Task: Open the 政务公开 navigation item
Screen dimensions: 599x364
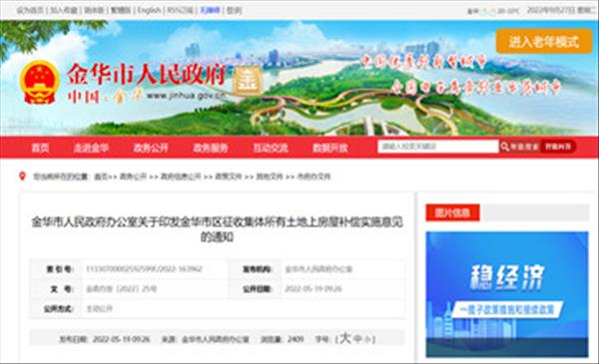Action: coord(151,148)
